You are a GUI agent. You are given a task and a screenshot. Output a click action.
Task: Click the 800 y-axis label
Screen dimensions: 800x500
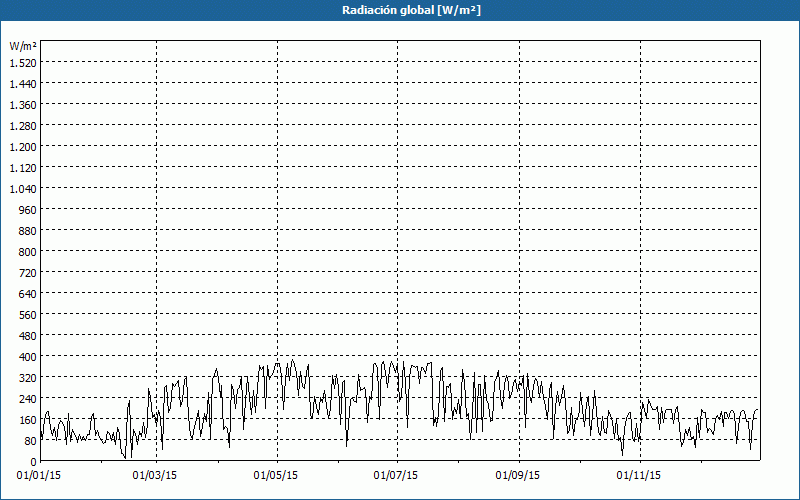(x=28, y=252)
